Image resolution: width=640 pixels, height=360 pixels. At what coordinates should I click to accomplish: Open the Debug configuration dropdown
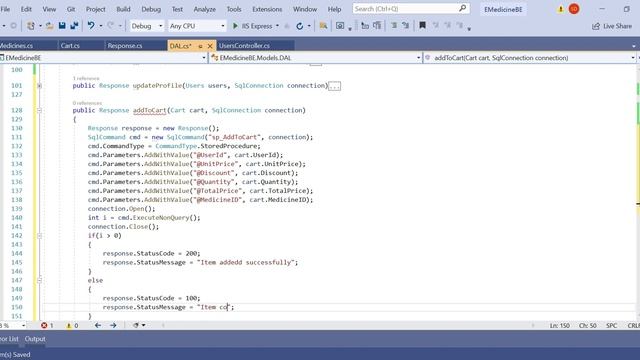[x=146, y=26]
